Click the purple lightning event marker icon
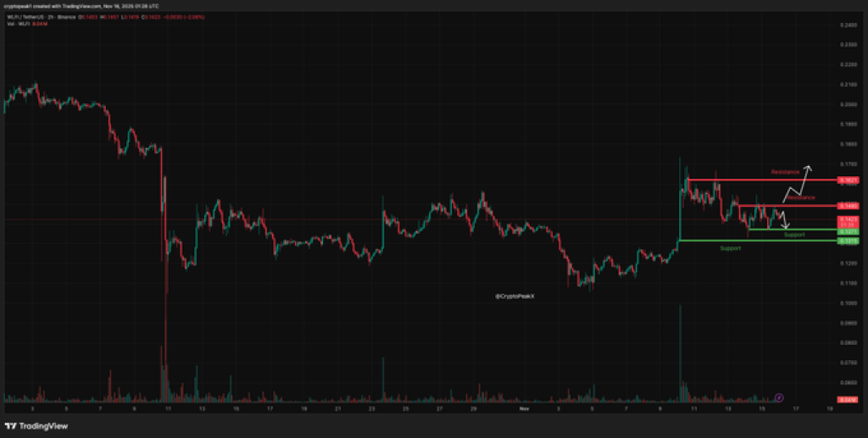 (x=779, y=397)
